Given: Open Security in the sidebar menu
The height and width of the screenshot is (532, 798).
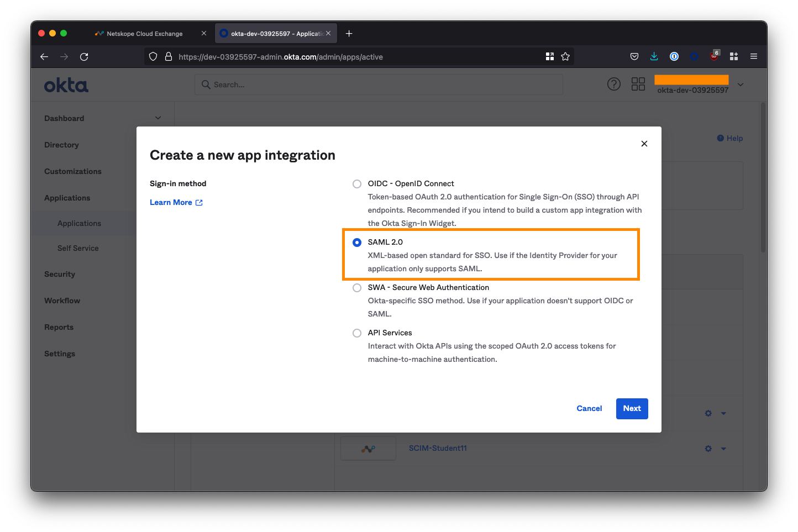Looking at the screenshot, I should pyautogui.click(x=60, y=274).
